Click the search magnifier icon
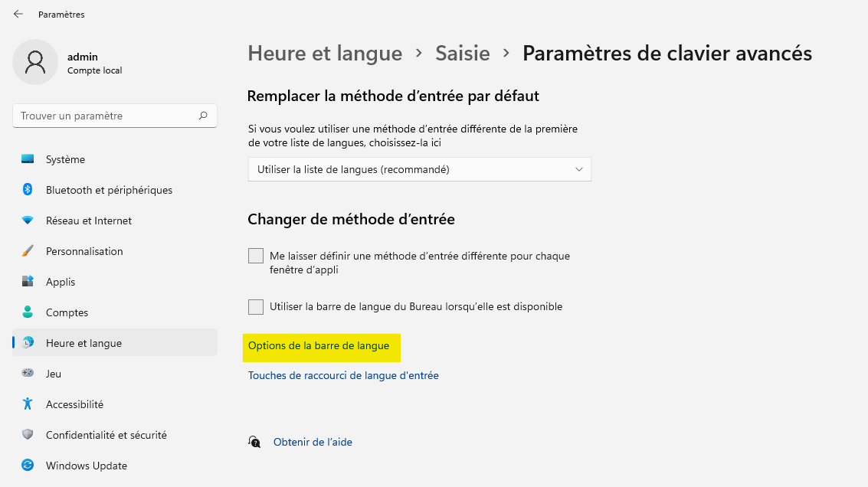This screenshot has width=868, height=487. tap(203, 116)
